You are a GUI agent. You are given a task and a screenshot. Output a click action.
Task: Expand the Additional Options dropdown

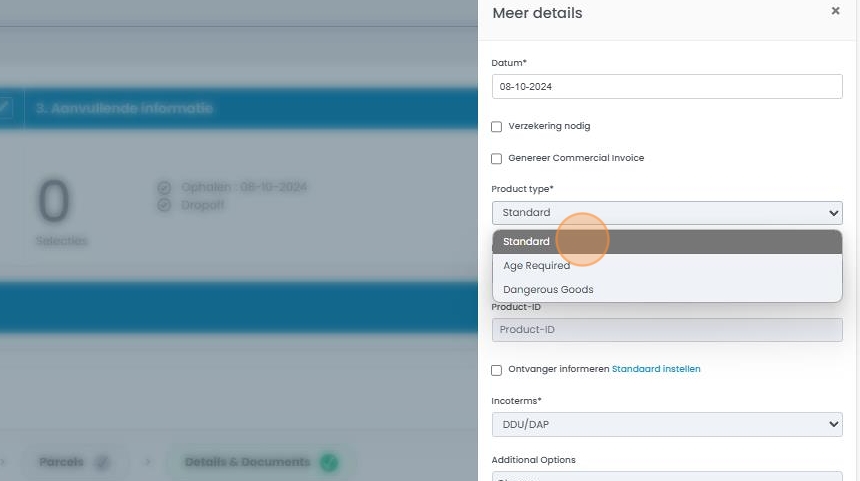(x=667, y=476)
